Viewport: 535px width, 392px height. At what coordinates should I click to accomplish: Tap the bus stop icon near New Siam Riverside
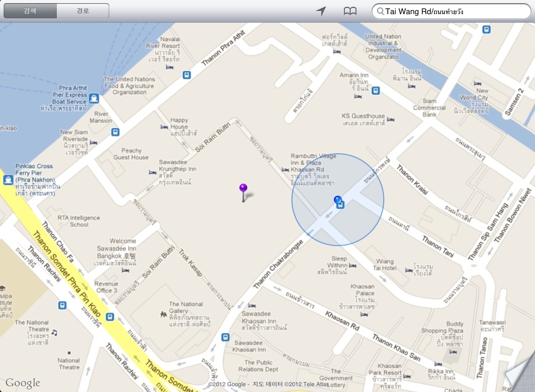(x=116, y=132)
